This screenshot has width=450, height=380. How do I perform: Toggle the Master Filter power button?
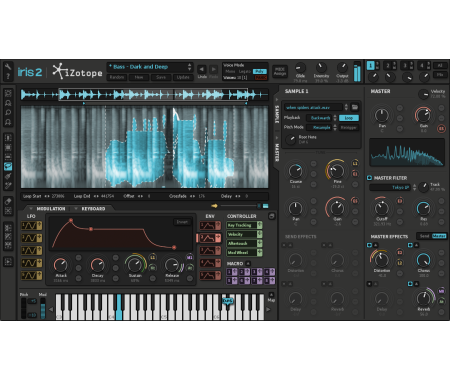point(369,178)
